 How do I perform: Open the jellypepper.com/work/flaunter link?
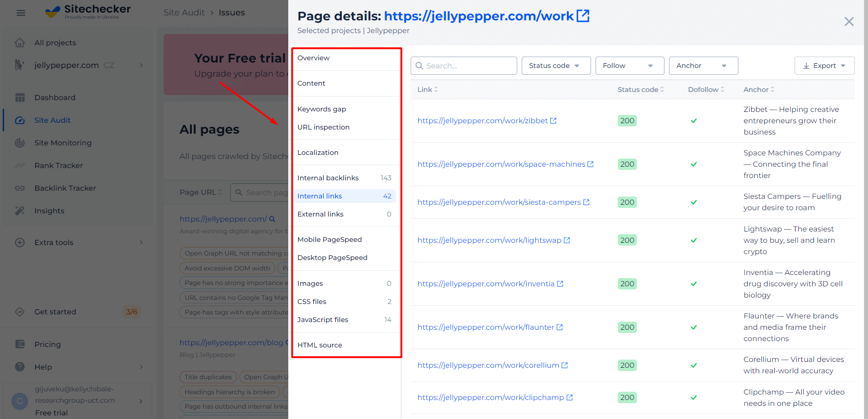[x=486, y=327]
